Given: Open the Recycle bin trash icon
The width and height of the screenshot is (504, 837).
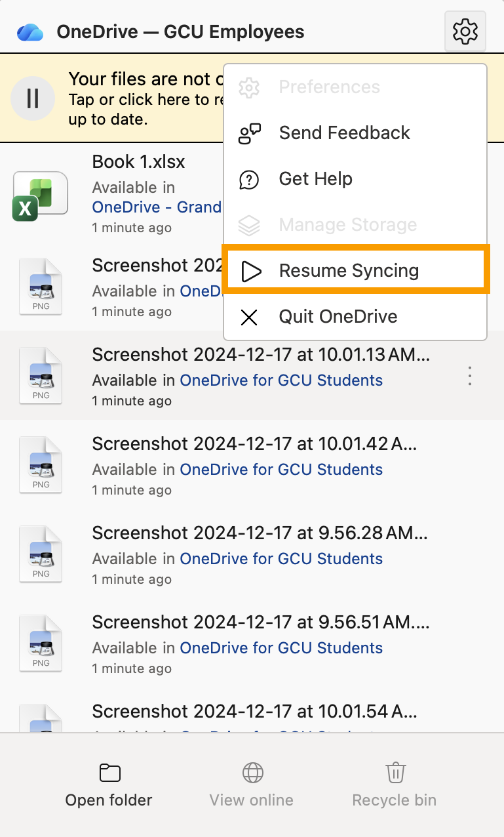Looking at the screenshot, I should (395, 773).
